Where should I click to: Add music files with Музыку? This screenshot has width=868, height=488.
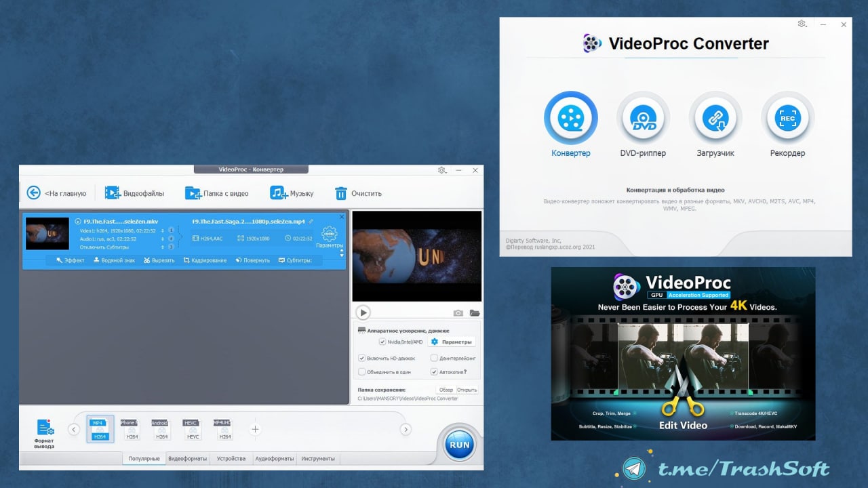pyautogui.click(x=292, y=193)
